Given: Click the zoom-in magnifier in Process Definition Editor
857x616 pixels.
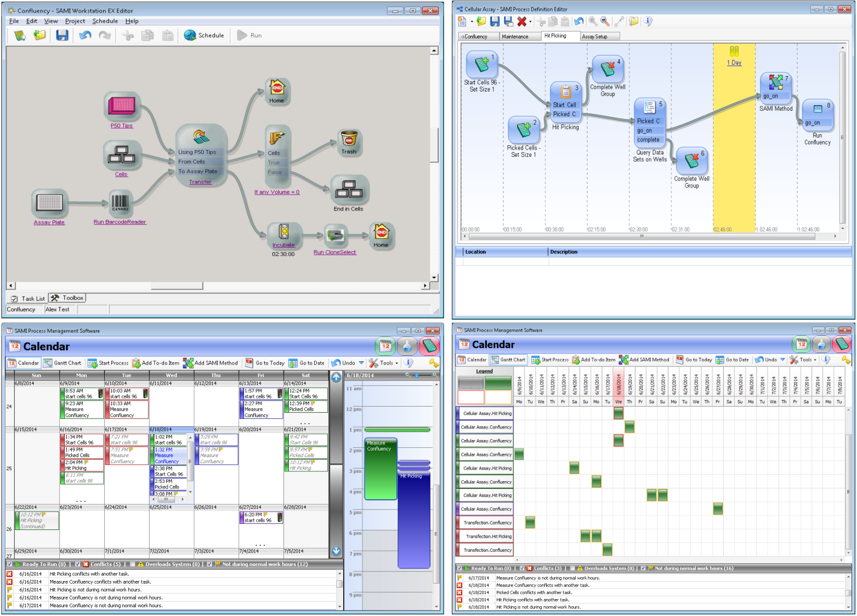Looking at the screenshot, I should coord(593,21).
